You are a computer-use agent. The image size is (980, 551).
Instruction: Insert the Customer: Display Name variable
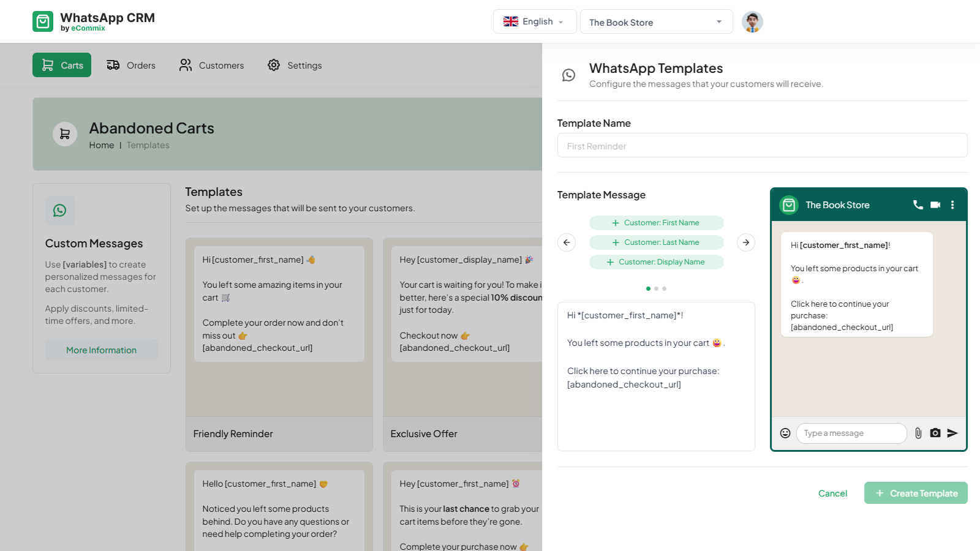pos(656,262)
